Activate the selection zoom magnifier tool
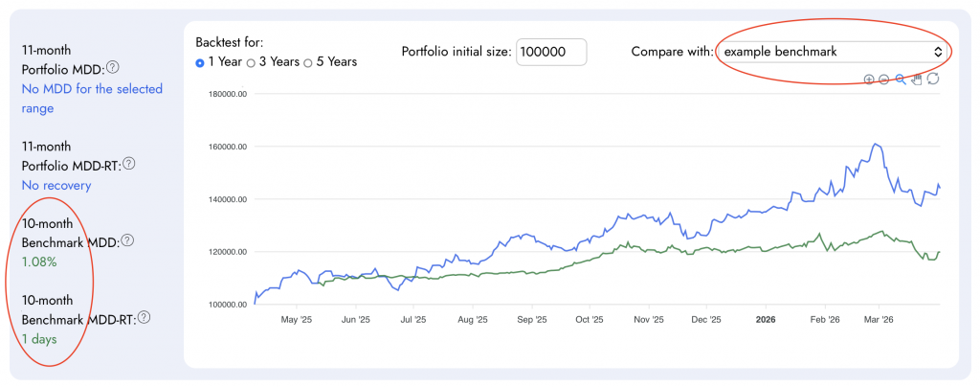This screenshot has width=980, height=387. (x=901, y=80)
